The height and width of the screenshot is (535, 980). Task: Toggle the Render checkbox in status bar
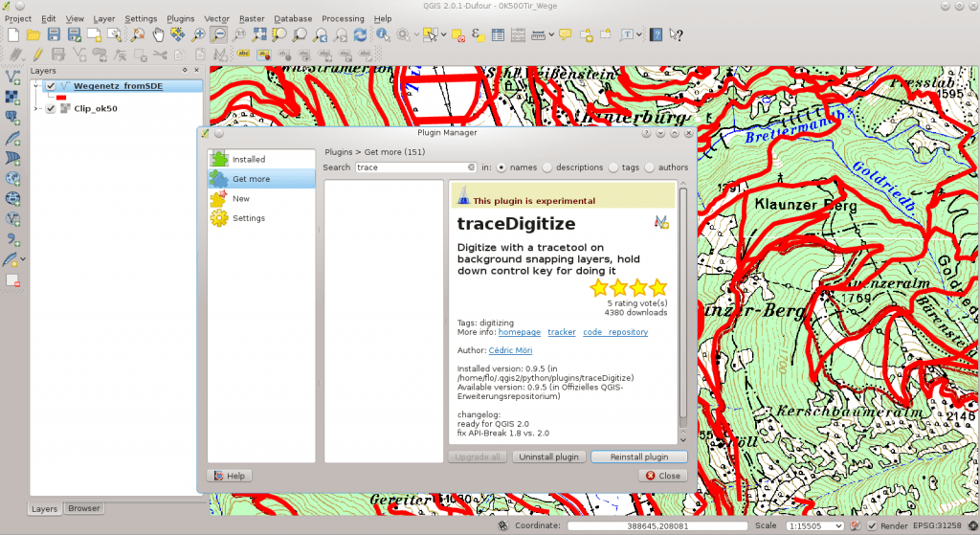click(x=872, y=525)
